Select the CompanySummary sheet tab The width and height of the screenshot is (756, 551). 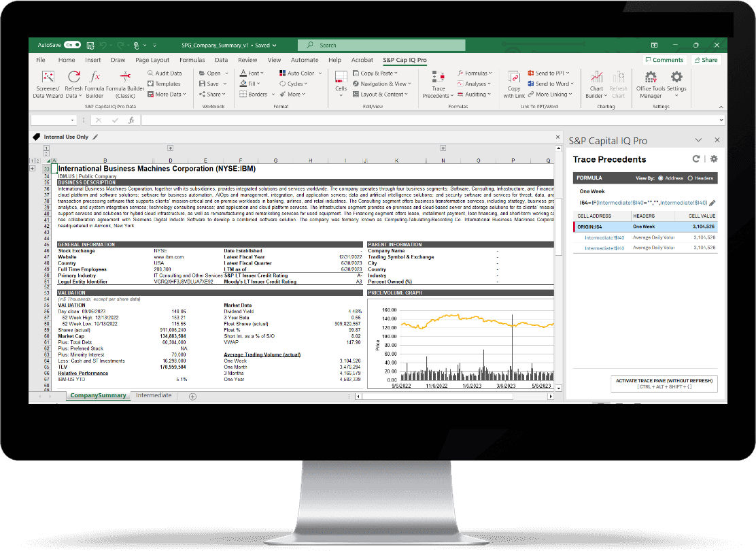(98, 395)
